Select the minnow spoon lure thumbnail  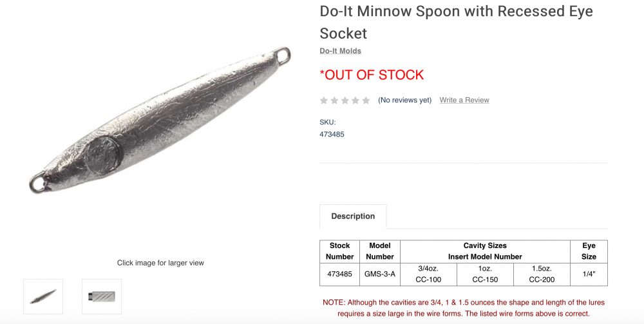pyautogui.click(x=43, y=296)
